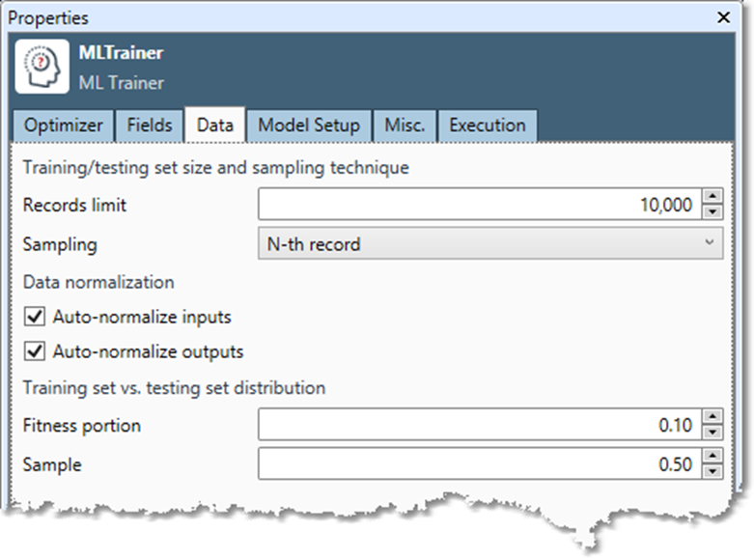Viewport: 754px width, 560px height.
Task: Increase Sample value with up arrow
Action: [x=712, y=458]
